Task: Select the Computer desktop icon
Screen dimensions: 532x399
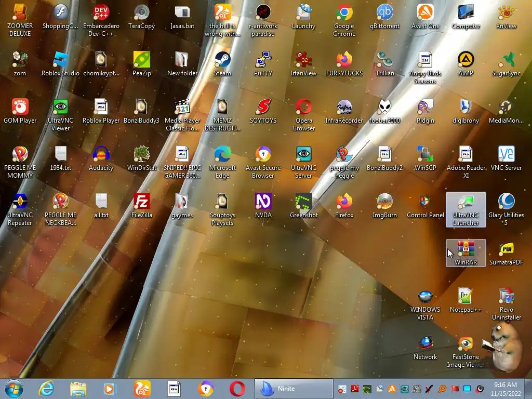Action: 466,17
